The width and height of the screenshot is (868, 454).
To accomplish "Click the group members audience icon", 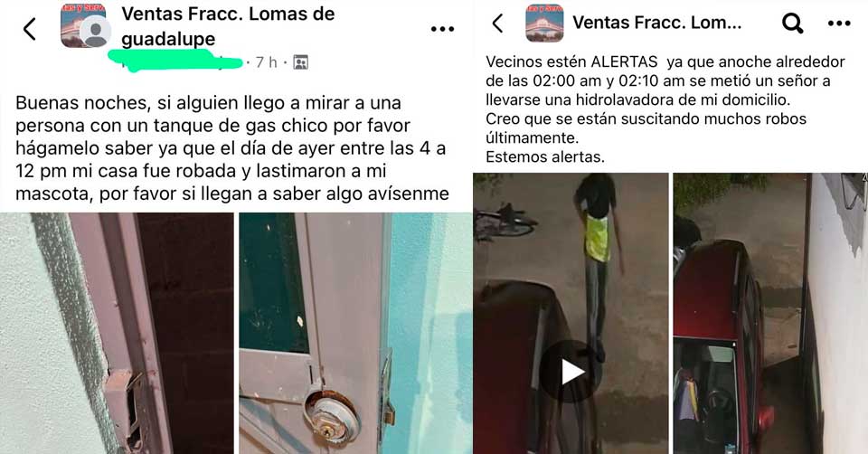I will pyautogui.click(x=300, y=62).
